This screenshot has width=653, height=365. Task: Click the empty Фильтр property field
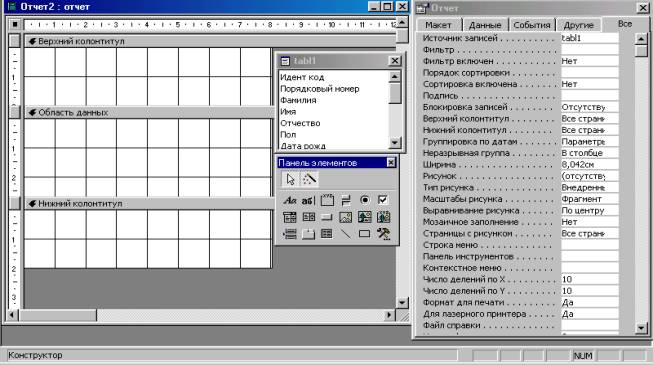click(x=589, y=50)
